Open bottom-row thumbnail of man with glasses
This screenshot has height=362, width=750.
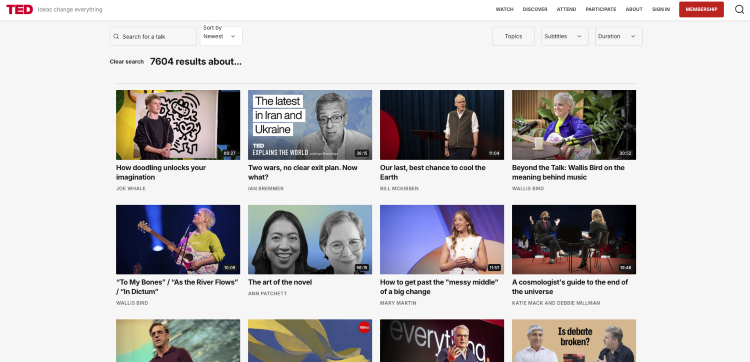click(178, 340)
